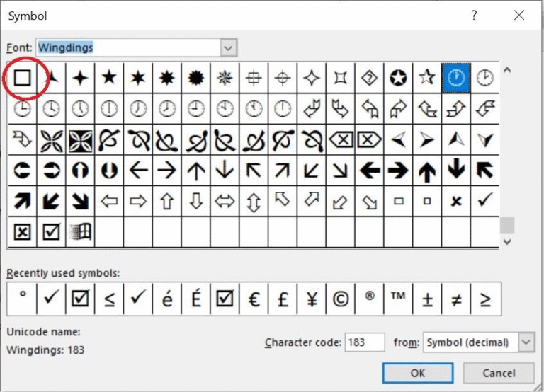Insert recently used euro sign

(x=254, y=299)
